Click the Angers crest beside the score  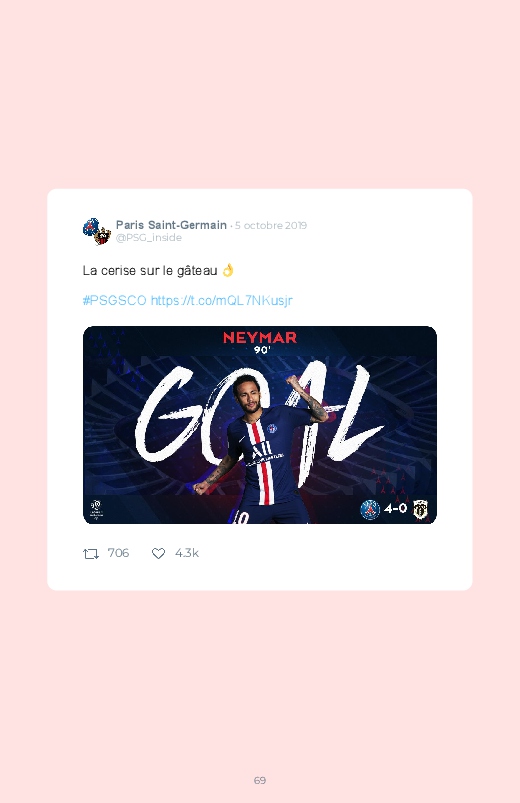tap(421, 509)
